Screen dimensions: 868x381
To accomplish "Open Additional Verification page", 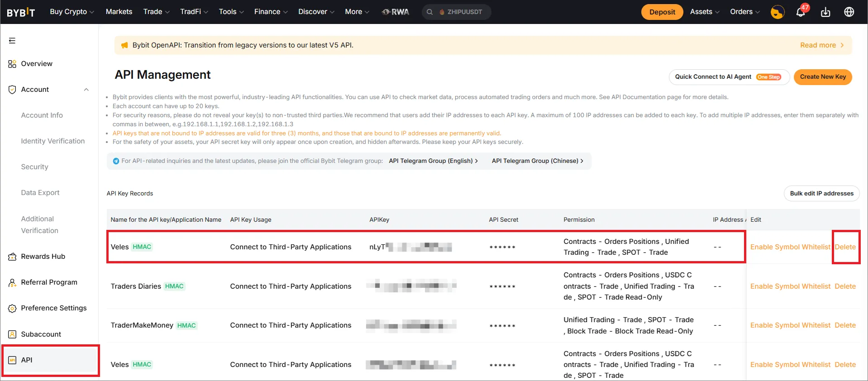I will (x=40, y=225).
